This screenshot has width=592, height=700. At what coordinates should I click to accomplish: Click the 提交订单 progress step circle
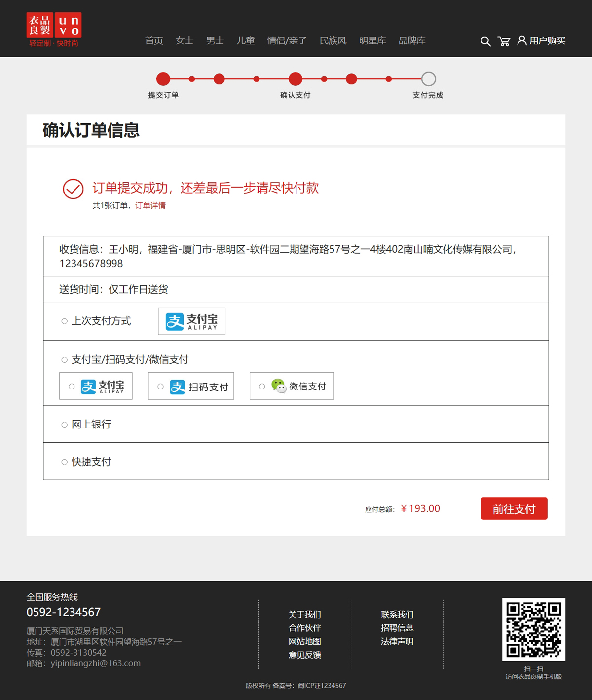point(163,79)
